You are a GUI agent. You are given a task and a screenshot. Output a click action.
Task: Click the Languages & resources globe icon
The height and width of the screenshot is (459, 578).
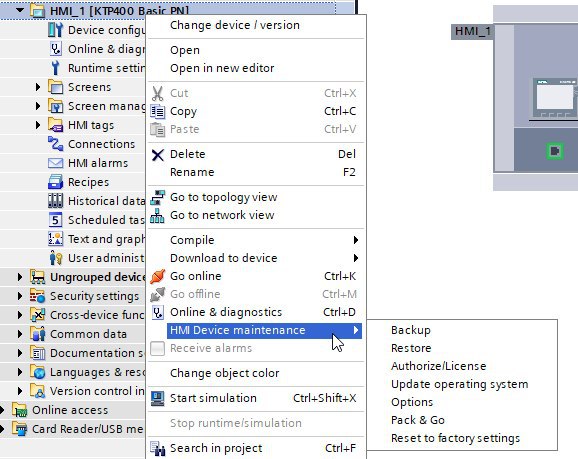(x=38, y=372)
